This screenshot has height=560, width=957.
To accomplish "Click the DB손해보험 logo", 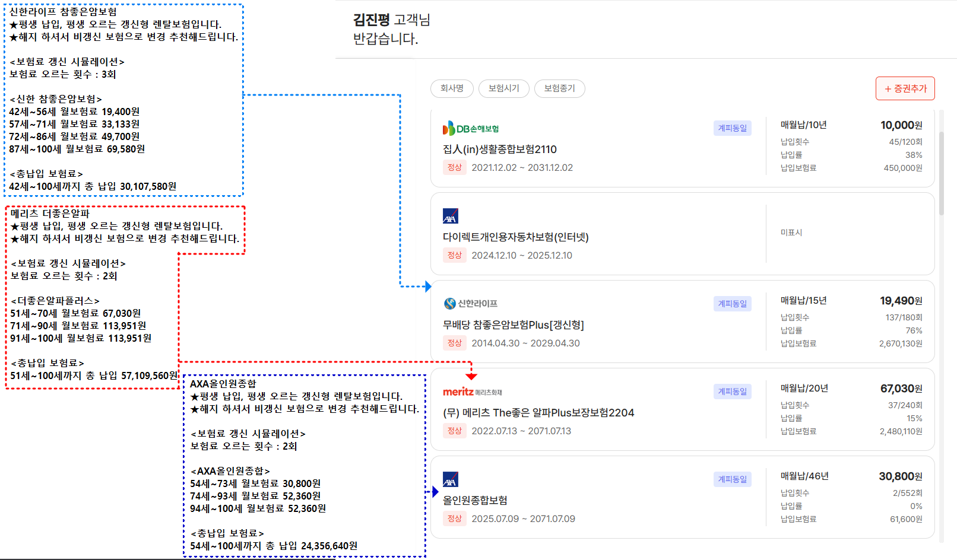I will click(x=471, y=128).
